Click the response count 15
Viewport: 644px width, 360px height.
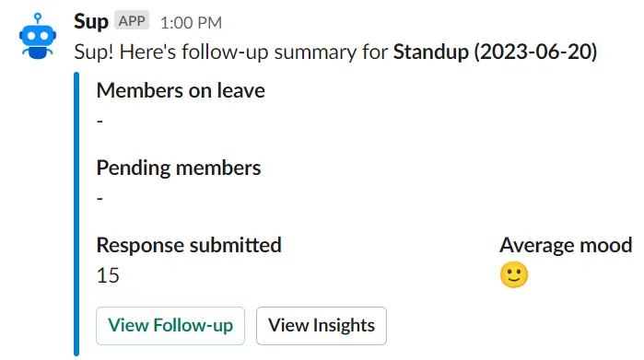[x=108, y=275]
